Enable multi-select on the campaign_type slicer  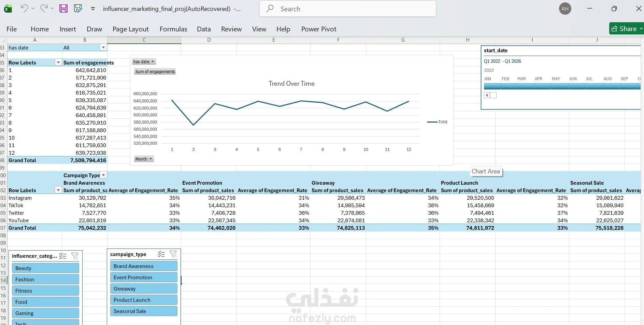[x=161, y=254]
